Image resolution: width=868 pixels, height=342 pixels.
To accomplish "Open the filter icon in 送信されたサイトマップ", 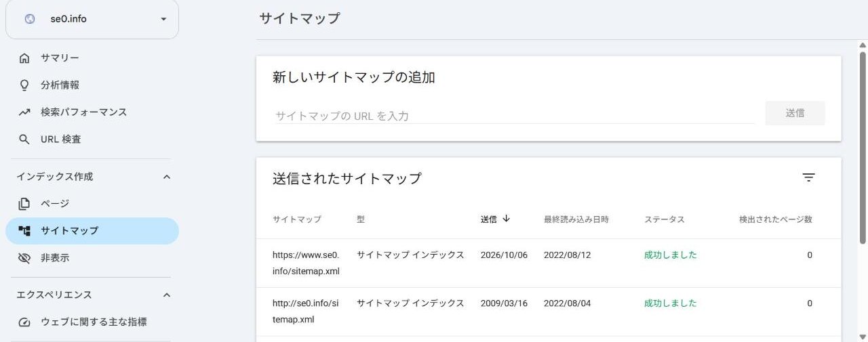I will (808, 178).
